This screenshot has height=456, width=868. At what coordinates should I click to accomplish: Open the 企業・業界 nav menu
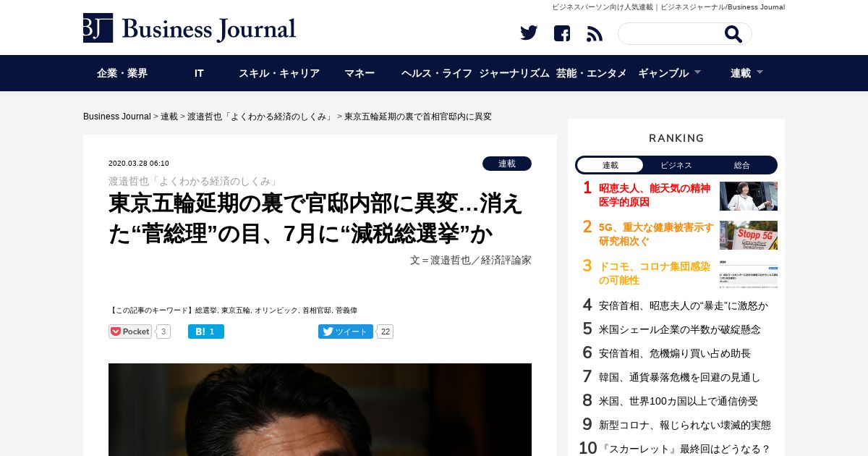point(122,73)
